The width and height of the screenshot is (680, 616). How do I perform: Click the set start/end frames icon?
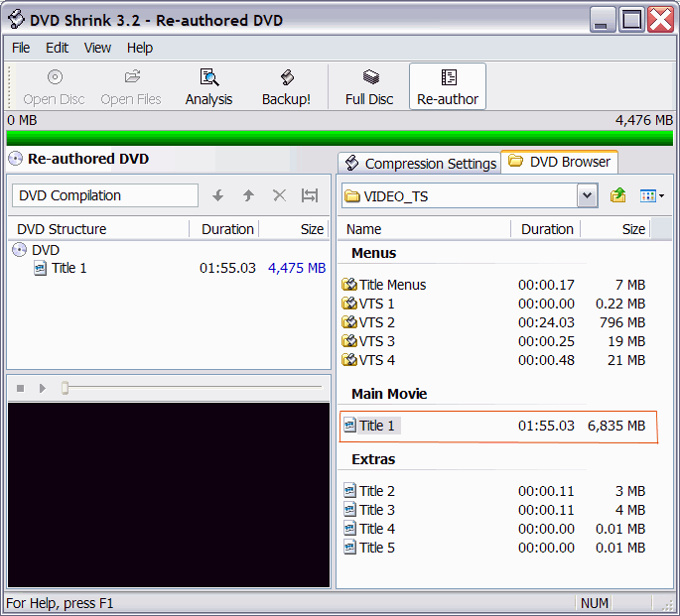[310, 195]
